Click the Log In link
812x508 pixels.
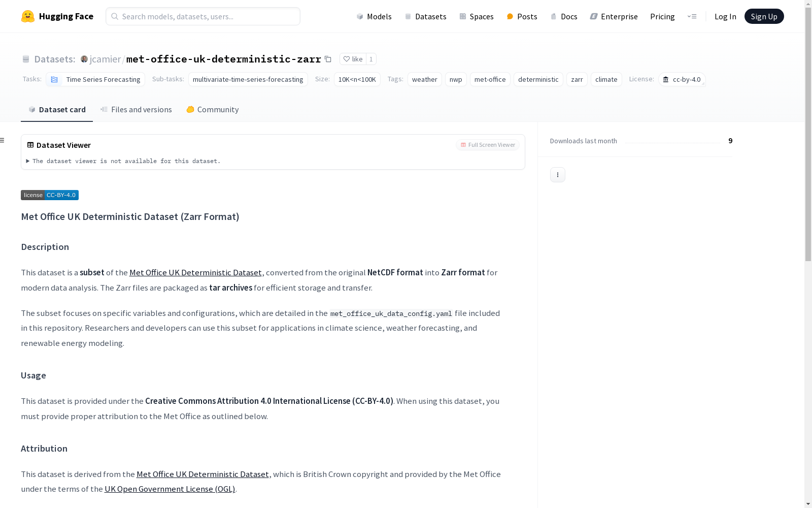click(725, 16)
